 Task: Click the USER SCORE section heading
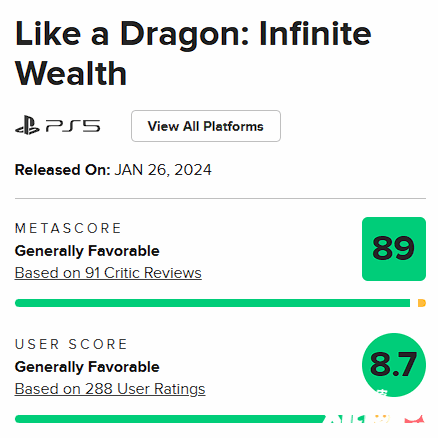(71, 344)
